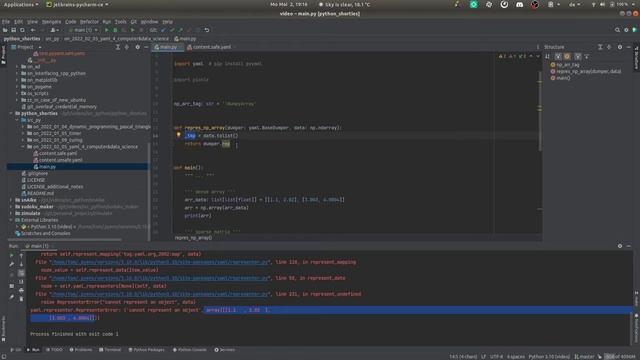Click the inspection warnings indicator in editor
The height and width of the screenshot is (360, 640).
(513, 56)
